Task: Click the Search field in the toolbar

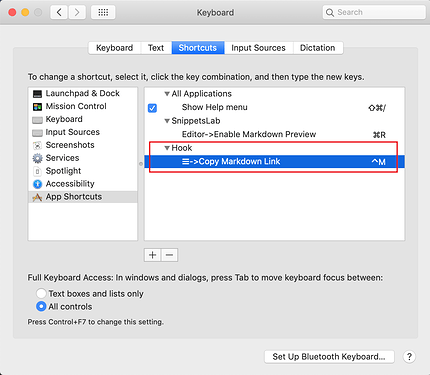Action: (374, 12)
